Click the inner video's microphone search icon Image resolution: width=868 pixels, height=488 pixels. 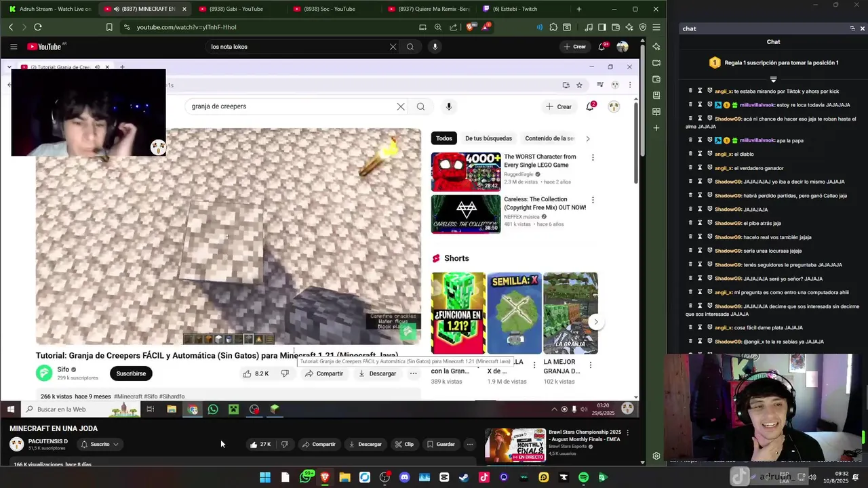(x=448, y=106)
